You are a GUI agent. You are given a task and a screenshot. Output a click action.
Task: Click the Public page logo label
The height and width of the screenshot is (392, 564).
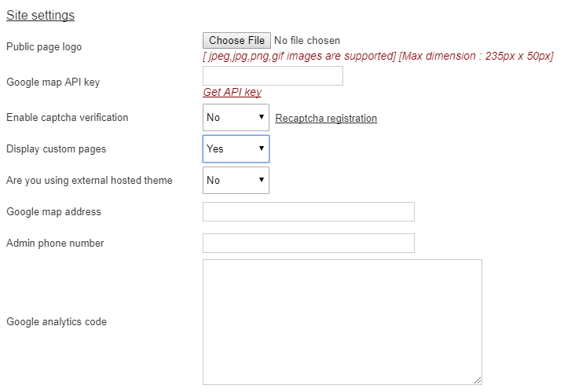click(x=44, y=47)
